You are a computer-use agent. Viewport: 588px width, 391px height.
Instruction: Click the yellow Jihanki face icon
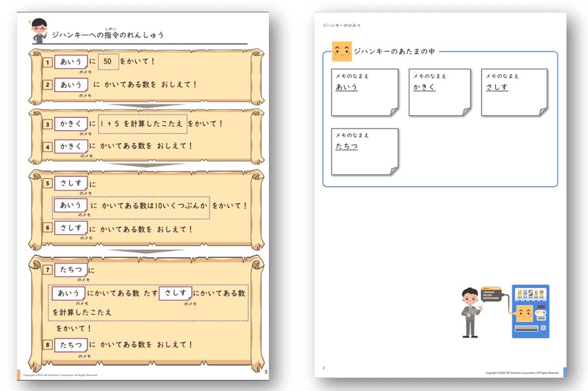[x=341, y=52]
